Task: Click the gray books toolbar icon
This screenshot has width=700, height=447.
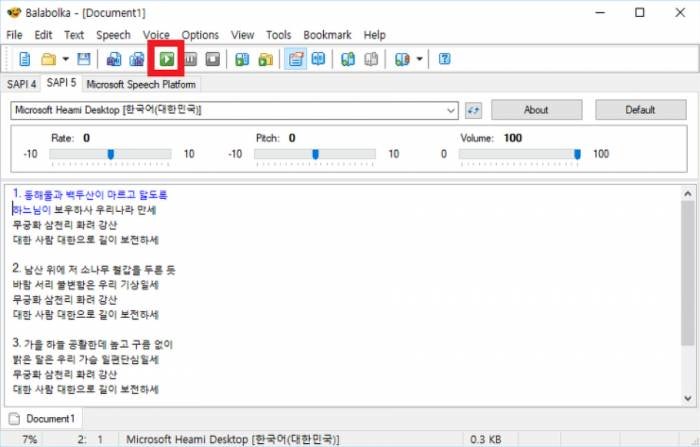Action: 371,59
